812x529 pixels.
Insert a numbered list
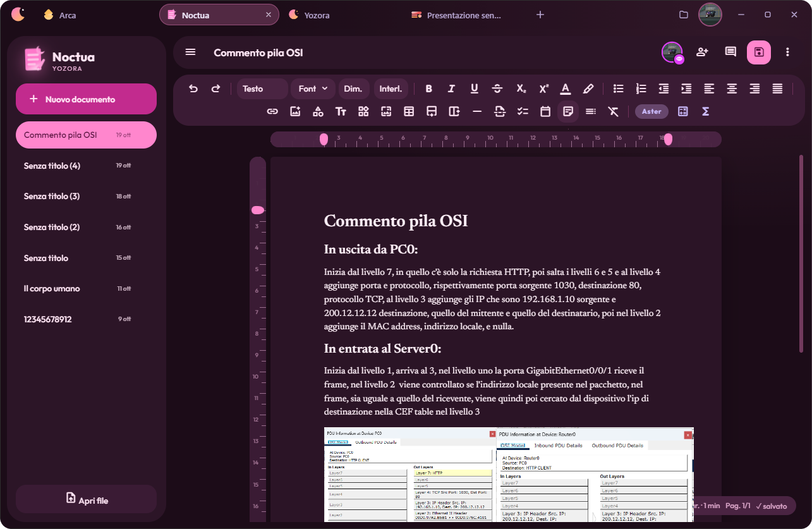point(641,89)
